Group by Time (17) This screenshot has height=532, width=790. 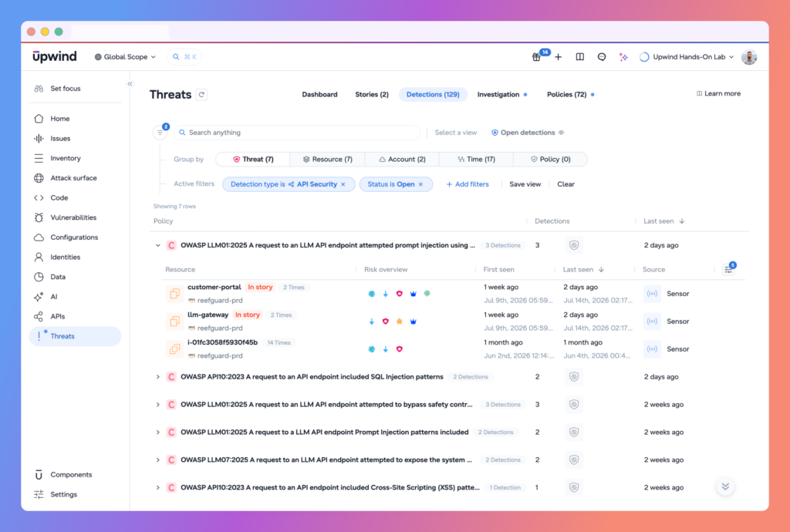476,159
